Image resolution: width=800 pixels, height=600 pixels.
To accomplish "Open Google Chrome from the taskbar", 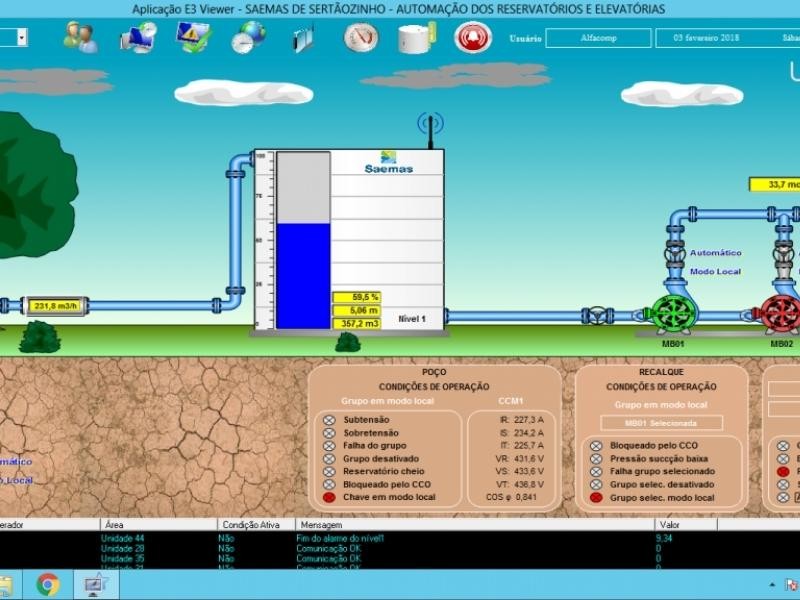I will 48,585.
